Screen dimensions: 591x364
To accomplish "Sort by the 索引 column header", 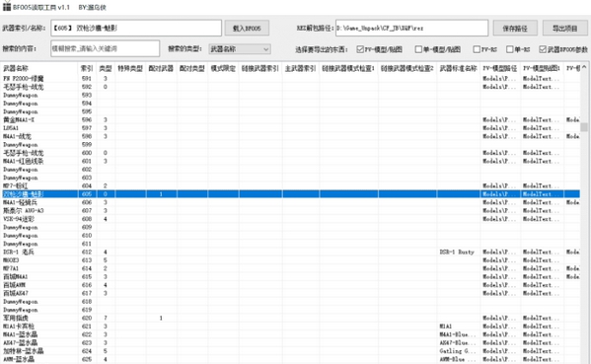I will 87,68.
